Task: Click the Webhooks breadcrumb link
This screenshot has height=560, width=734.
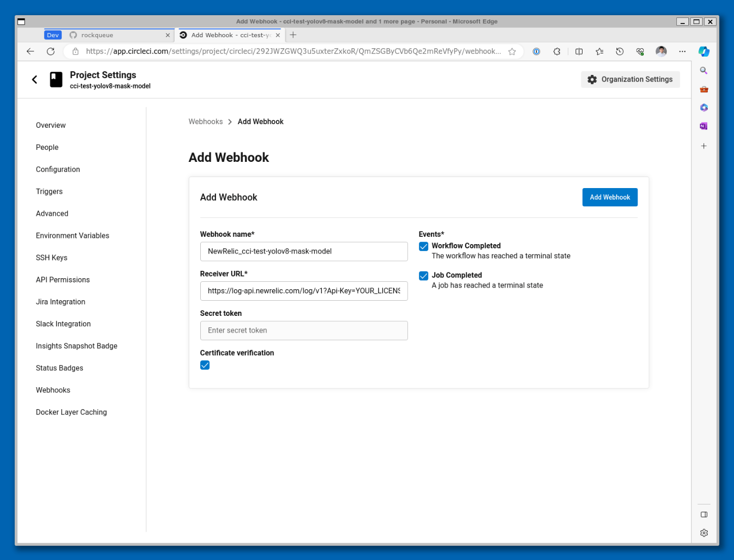Action: coord(206,122)
